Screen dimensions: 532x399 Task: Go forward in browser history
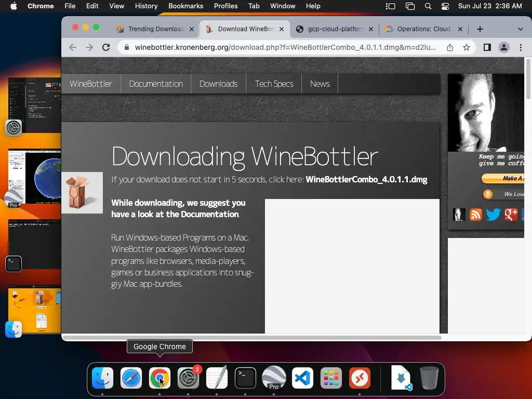click(89, 47)
